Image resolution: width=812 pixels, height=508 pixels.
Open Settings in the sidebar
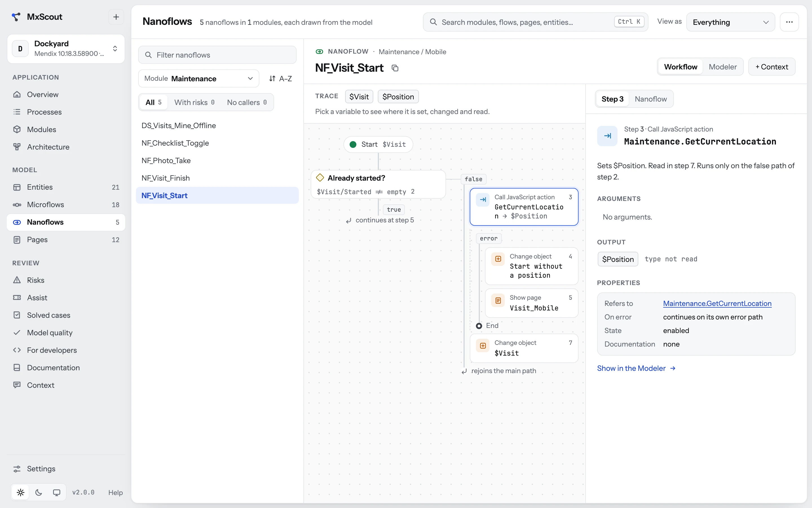tap(66, 469)
